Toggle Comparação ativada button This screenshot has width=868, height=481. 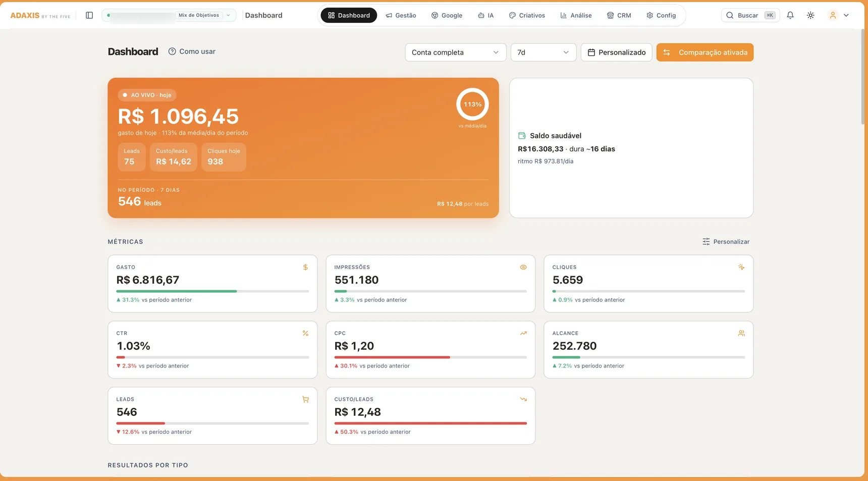tap(704, 52)
